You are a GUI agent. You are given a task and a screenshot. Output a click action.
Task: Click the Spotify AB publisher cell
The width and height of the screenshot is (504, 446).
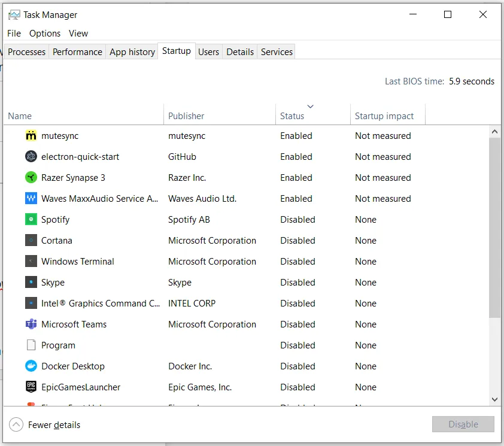click(189, 219)
